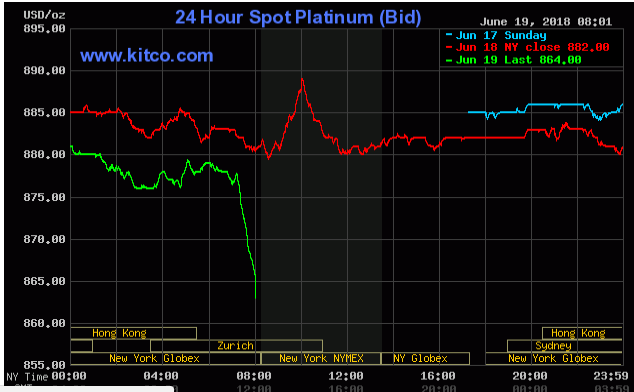Click the NY Globex session box
The height and width of the screenshot is (392, 634).
(425, 358)
